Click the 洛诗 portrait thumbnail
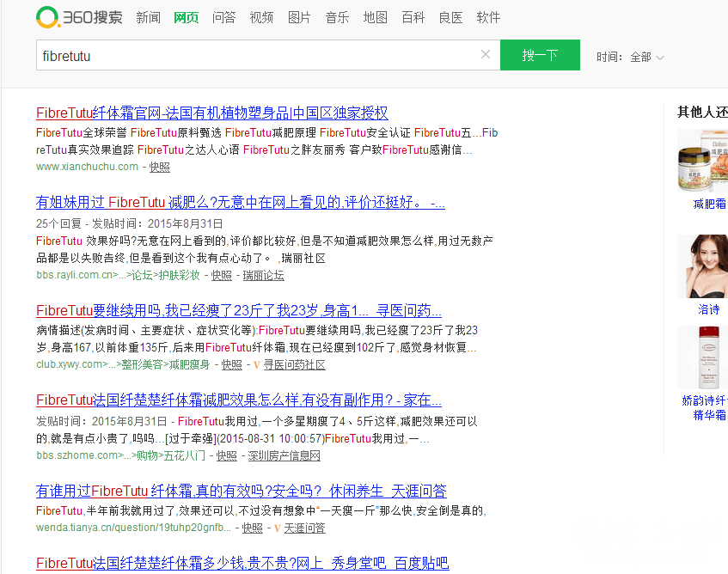The width and height of the screenshot is (728, 574). coord(702,266)
